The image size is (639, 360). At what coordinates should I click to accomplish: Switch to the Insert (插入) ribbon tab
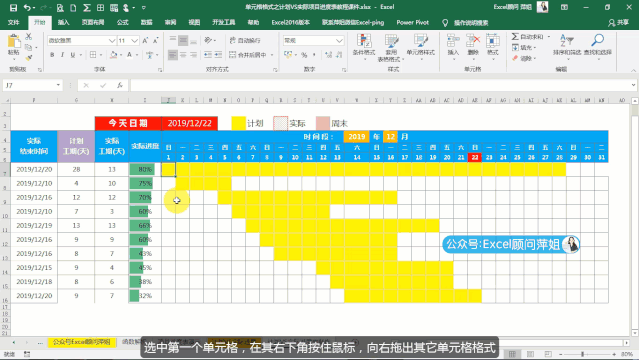tap(63, 22)
